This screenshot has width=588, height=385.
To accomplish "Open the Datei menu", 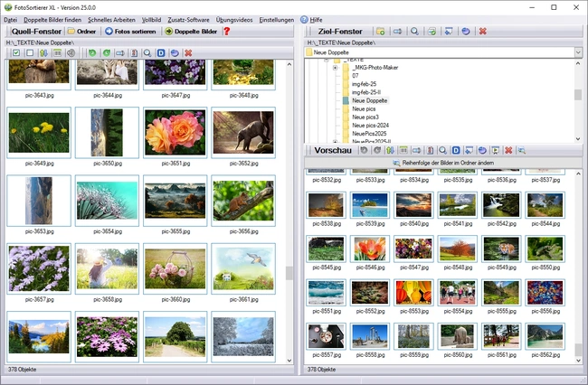I will 11,20.
